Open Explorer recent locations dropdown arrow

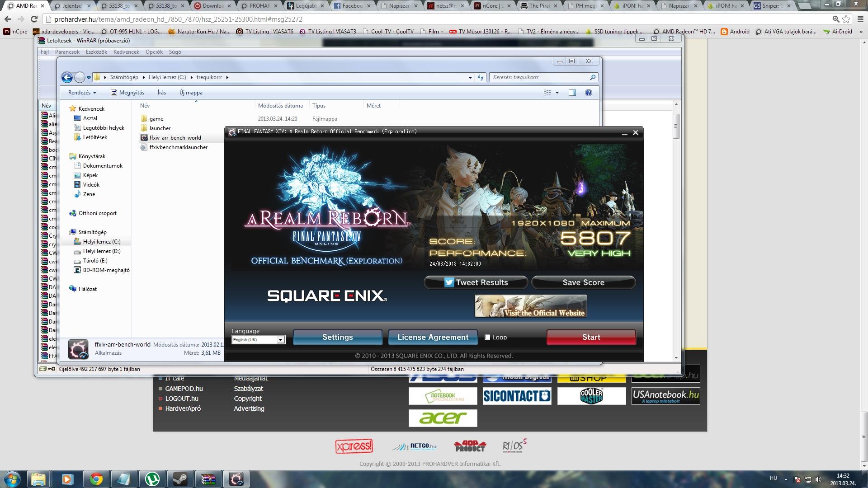click(89, 77)
